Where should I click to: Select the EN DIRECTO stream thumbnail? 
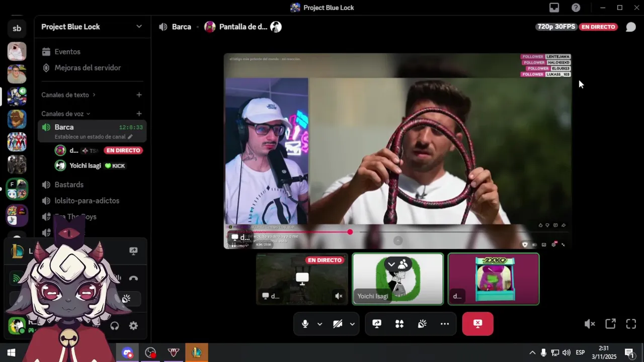[x=302, y=279]
